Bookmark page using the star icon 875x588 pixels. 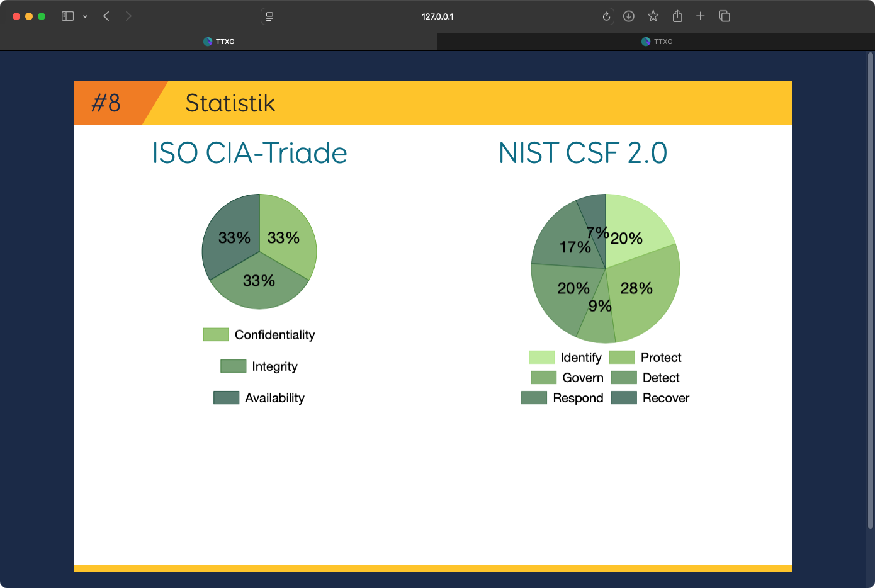[653, 16]
